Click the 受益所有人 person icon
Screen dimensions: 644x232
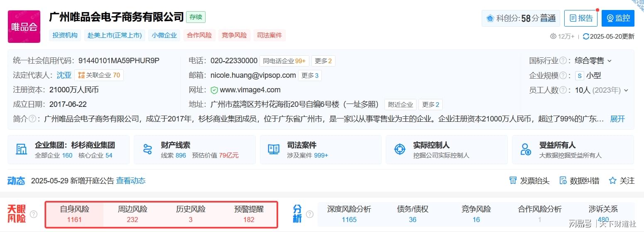(x=526, y=149)
